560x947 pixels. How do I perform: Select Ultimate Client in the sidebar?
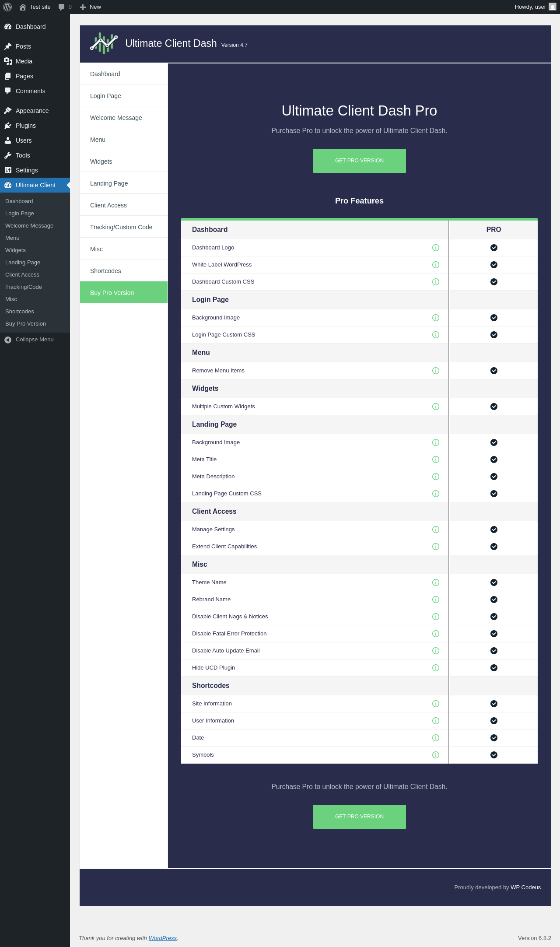35,185
